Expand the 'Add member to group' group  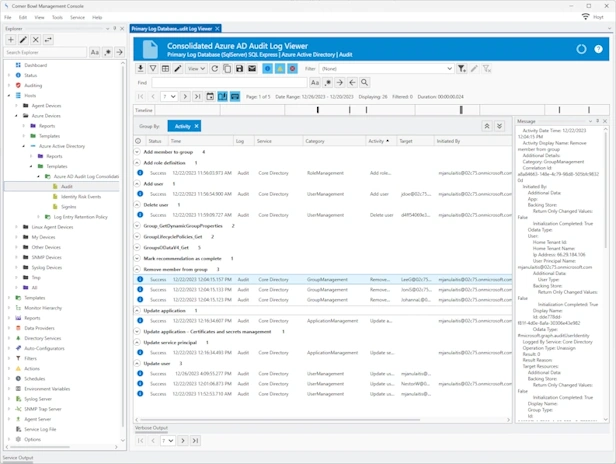137,152
